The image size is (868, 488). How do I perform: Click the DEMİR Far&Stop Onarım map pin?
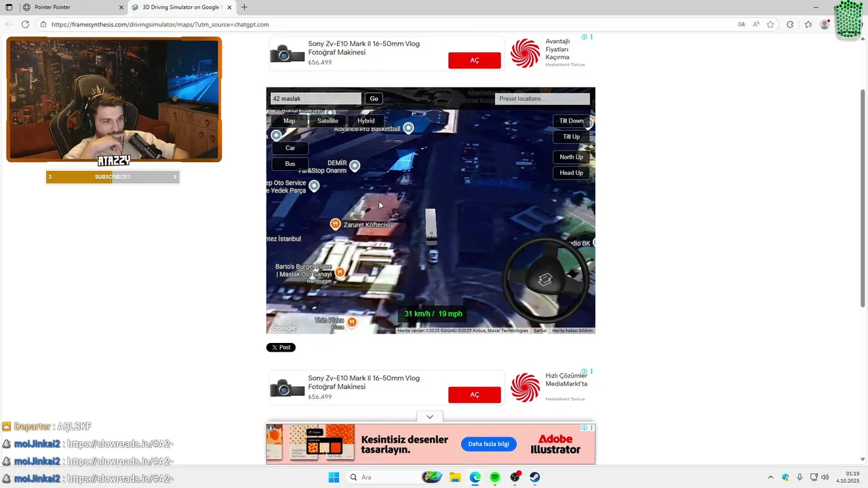click(x=355, y=165)
